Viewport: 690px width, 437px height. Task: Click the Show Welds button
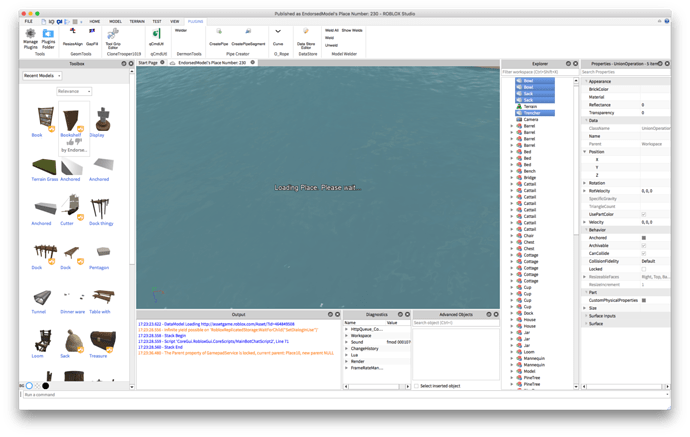coord(351,31)
